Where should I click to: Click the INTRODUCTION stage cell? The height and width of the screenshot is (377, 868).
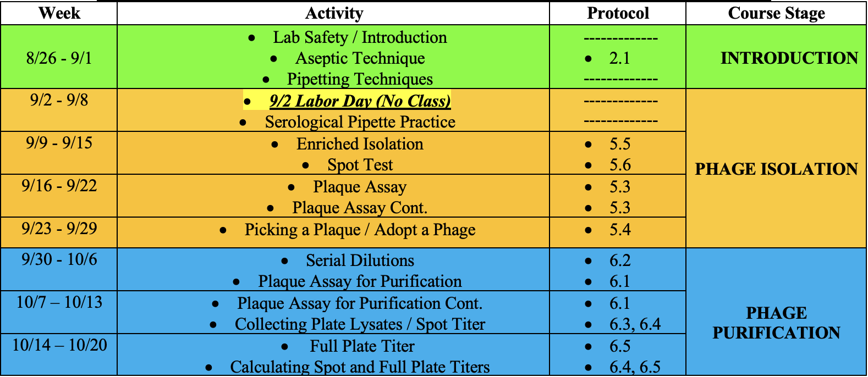(789, 58)
